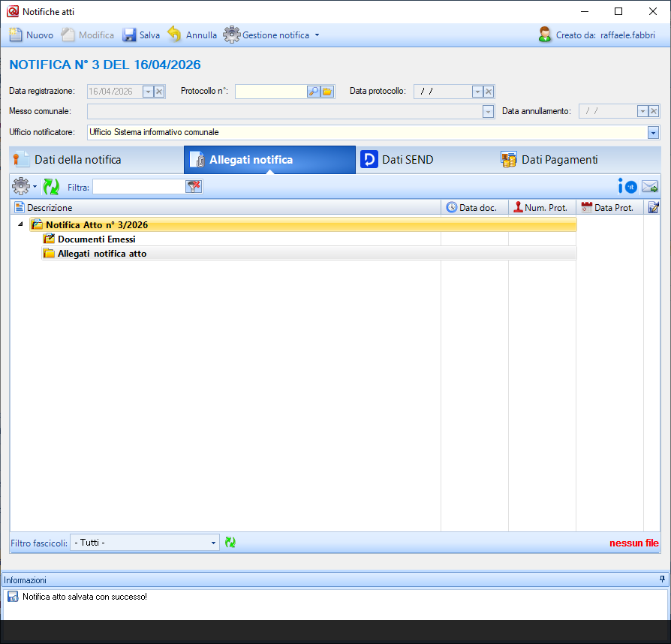
Task: Click the green refresh icon beside gear
Action: [50, 187]
